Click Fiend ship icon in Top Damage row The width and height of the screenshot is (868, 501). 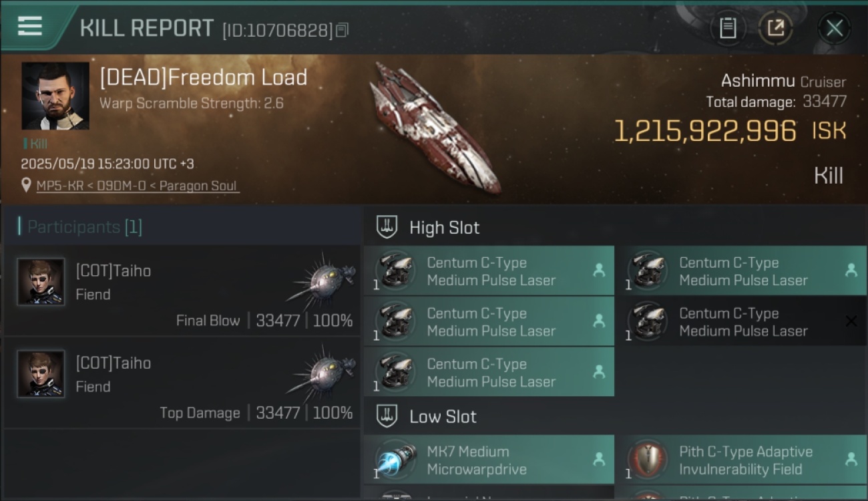(x=322, y=371)
